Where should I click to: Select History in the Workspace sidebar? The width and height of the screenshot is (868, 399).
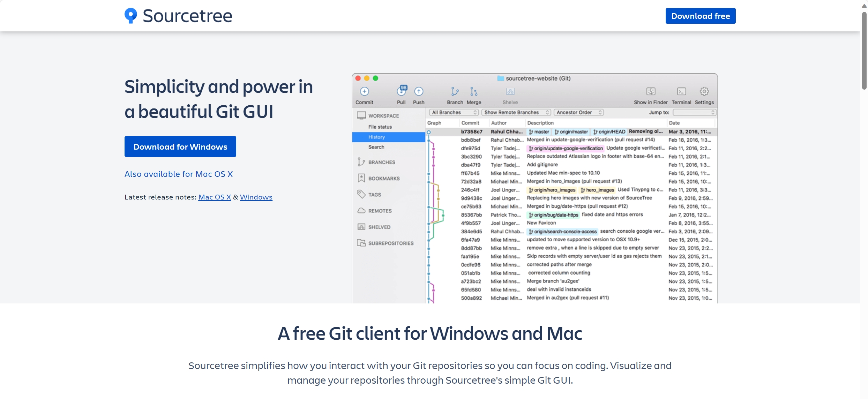(377, 137)
